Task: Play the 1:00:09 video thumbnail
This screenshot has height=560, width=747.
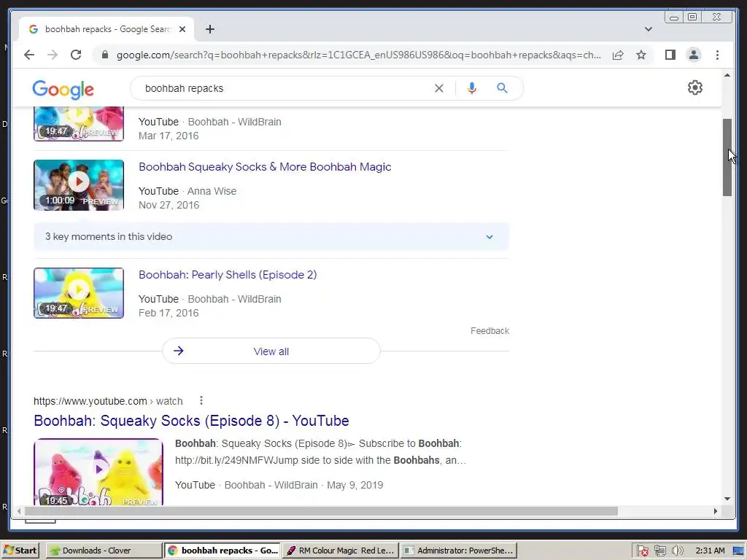Action: (79, 184)
